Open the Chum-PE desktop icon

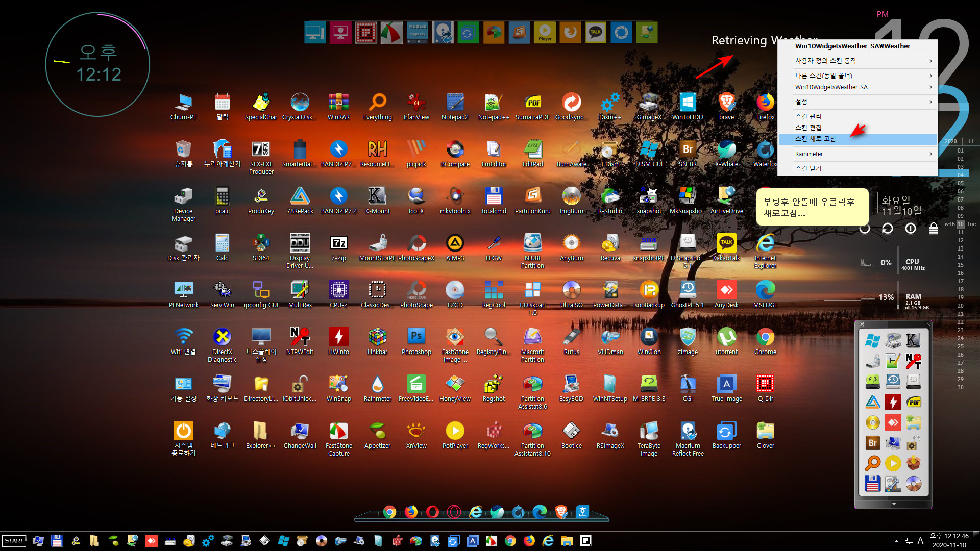coord(183,107)
